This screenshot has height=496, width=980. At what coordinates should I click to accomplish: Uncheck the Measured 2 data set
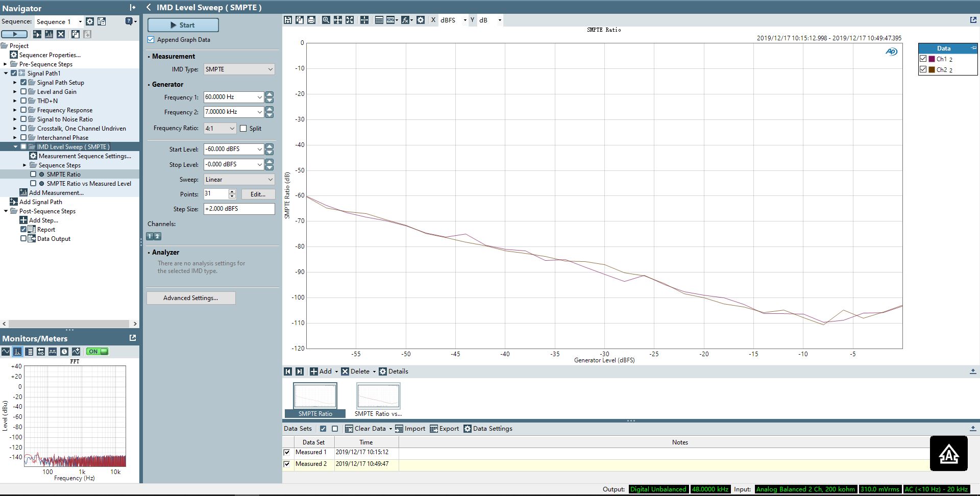287,464
